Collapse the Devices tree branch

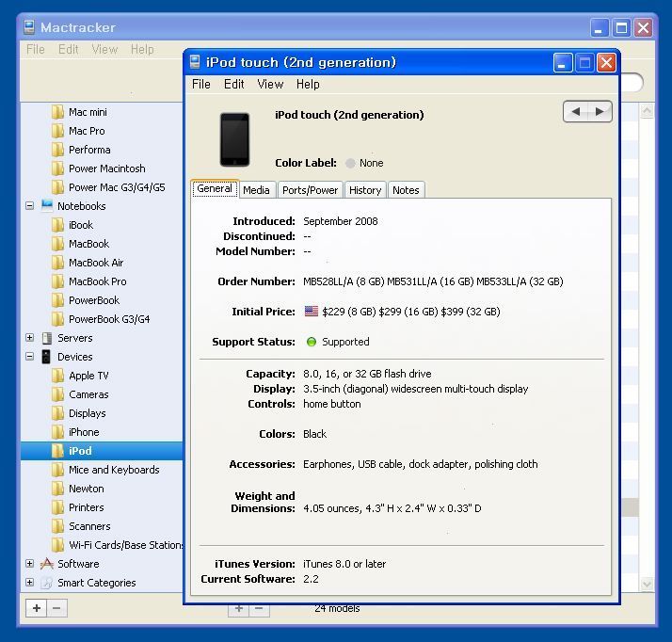click(29, 357)
